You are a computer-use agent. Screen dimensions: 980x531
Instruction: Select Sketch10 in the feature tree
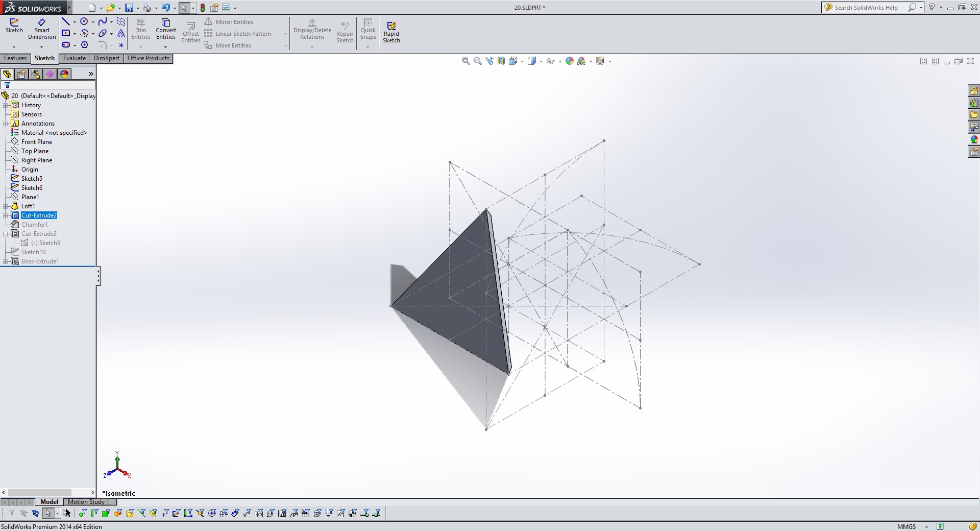click(33, 252)
